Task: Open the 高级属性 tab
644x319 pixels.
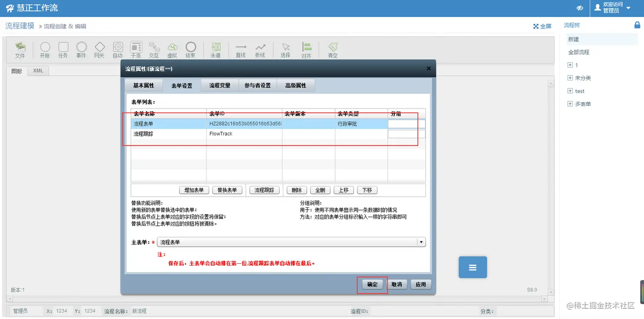Action: 296,85
